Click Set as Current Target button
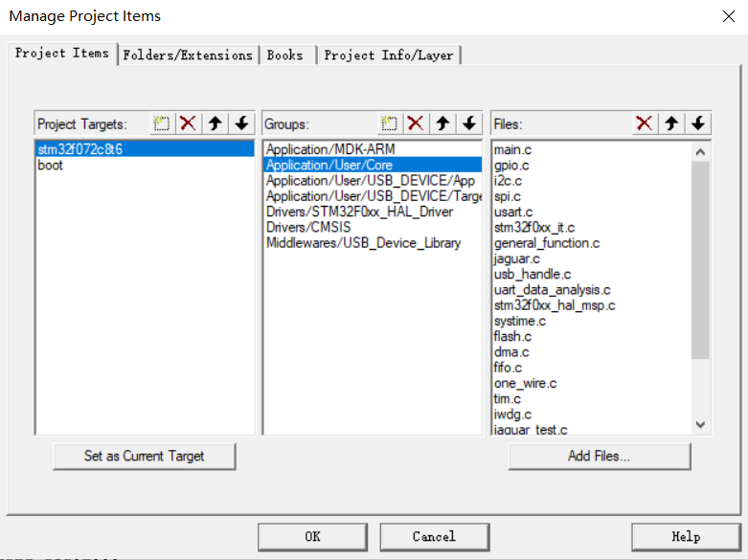Viewport: 748px width, 560px height. point(144,456)
